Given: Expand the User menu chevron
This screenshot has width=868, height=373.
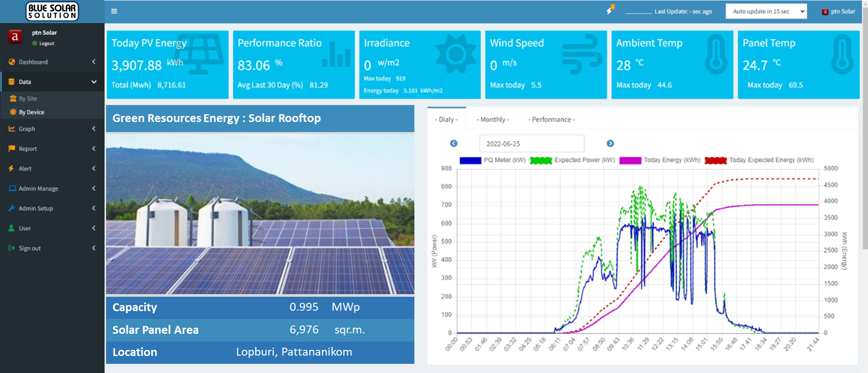Looking at the screenshot, I should [x=94, y=228].
